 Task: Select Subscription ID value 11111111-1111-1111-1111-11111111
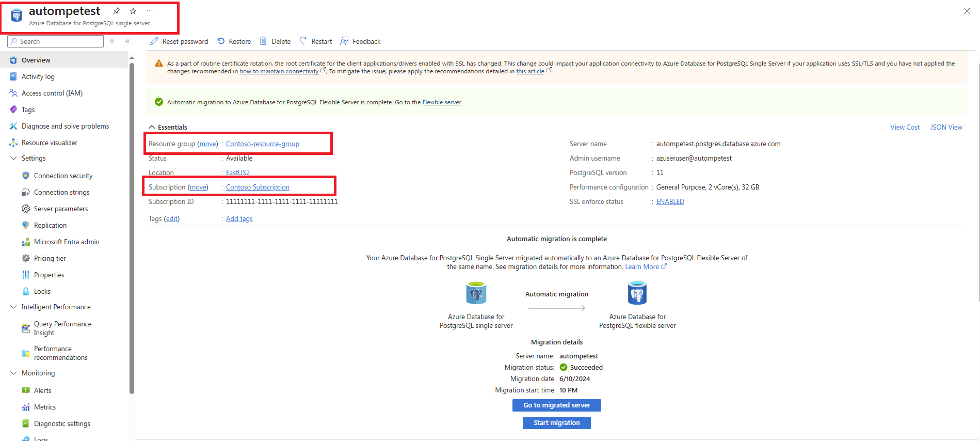[282, 201]
